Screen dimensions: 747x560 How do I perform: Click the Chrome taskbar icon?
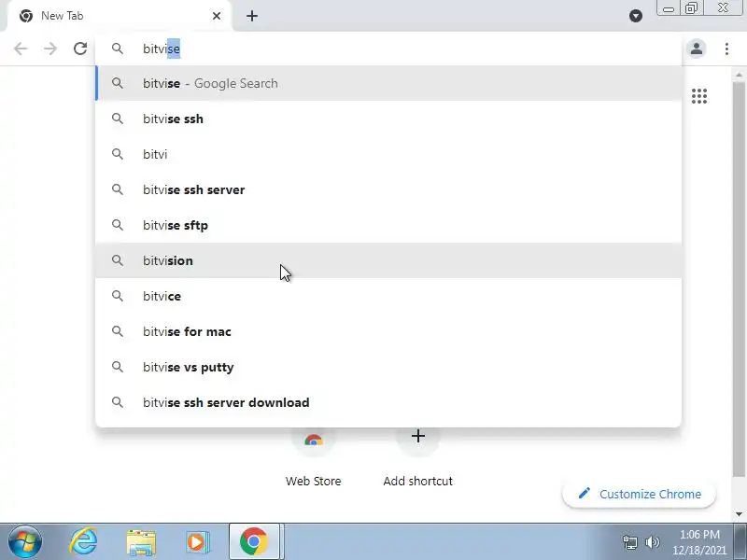click(254, 541)
